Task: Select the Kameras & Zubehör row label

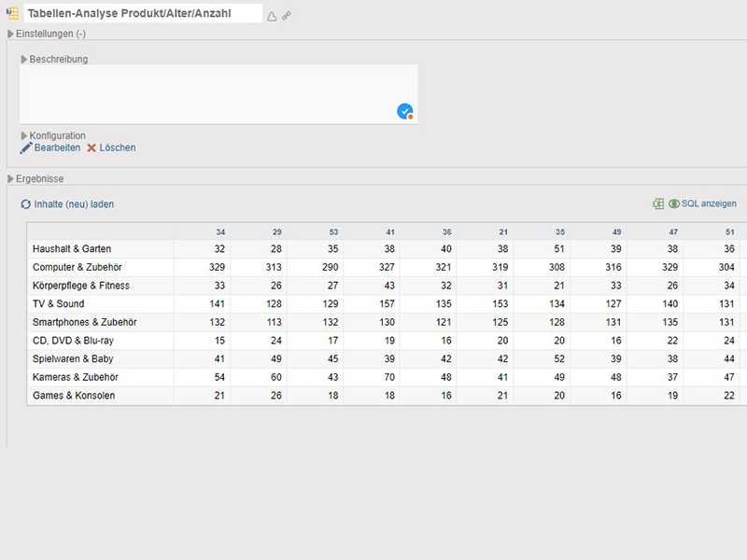Action: coord(76,377)
